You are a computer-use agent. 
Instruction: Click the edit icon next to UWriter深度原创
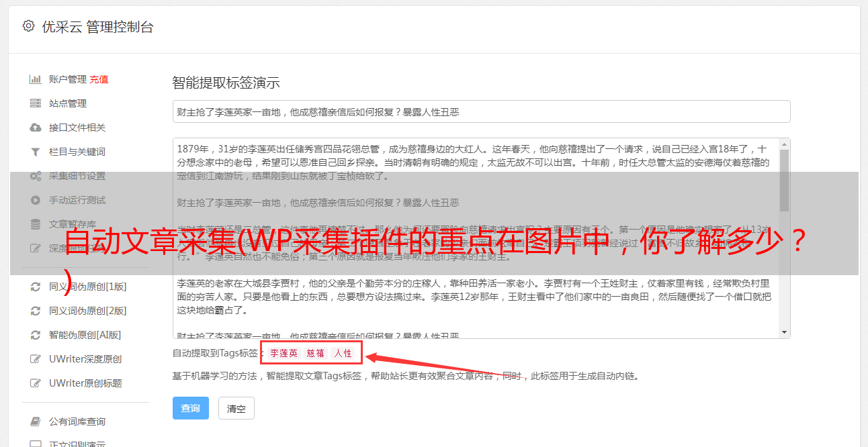(36, 359)
